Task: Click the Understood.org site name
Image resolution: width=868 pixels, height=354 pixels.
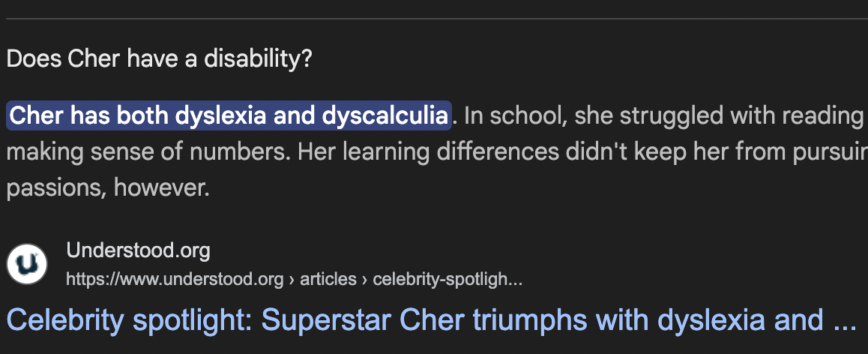Action: point(138,250)
